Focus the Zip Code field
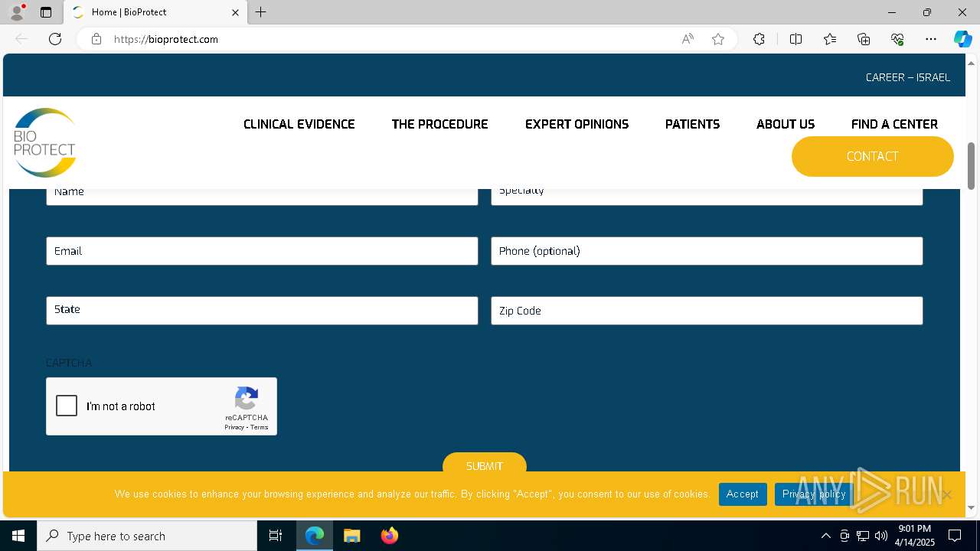 (707, 311)
